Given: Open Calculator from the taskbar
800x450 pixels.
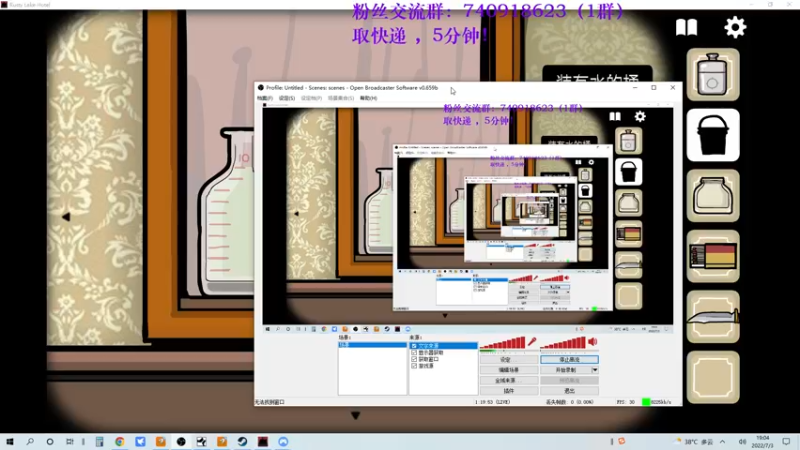Looking at the screenshot, I should pyautogui.click(x=99, y=441).
